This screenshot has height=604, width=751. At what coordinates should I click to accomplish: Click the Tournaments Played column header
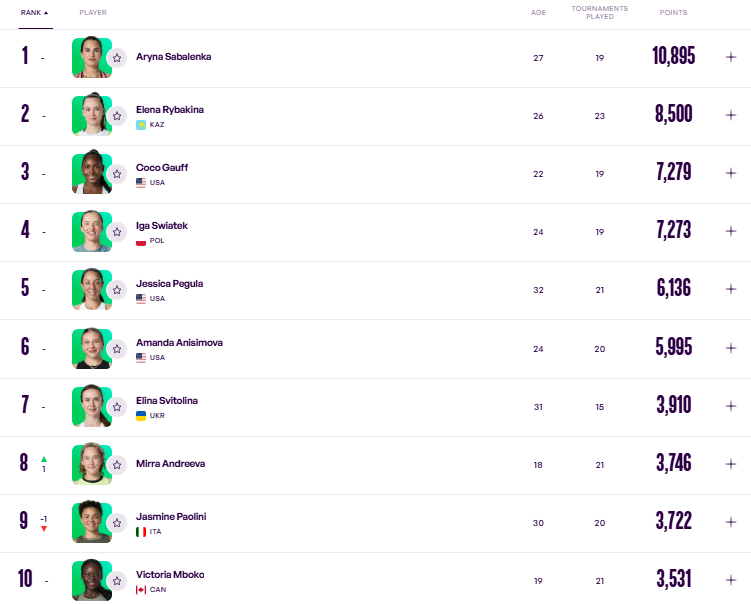[x=600, y=12]
